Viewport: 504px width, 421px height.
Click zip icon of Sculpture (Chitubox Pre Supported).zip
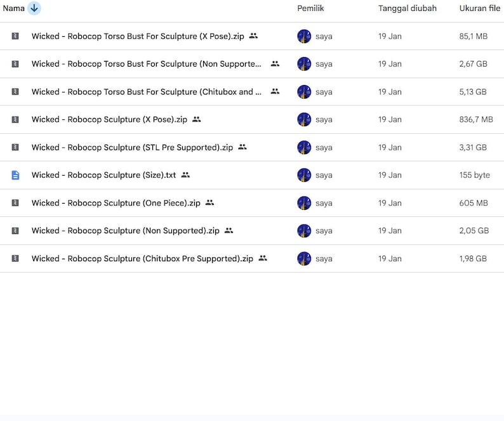tap(15, 259)
